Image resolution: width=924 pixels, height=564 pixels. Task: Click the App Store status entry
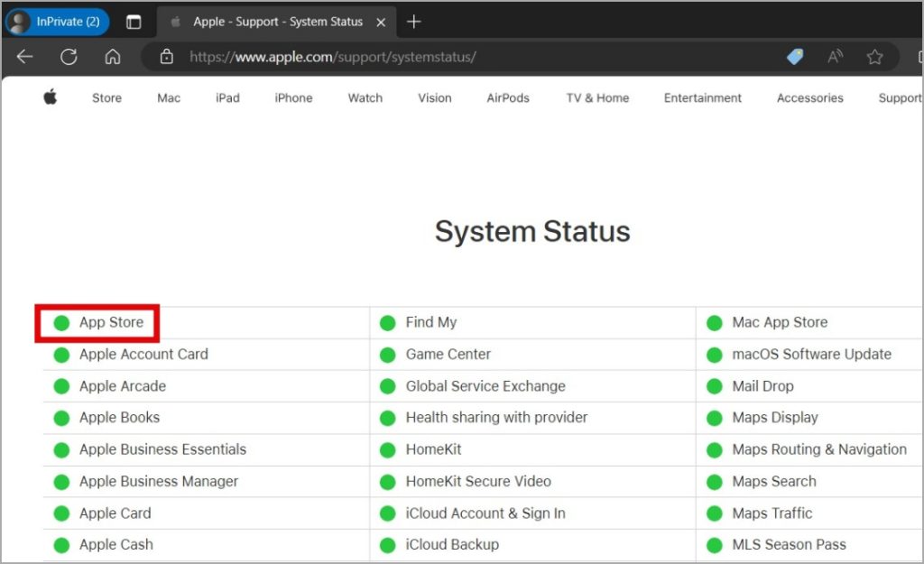[x=111, y=322]
